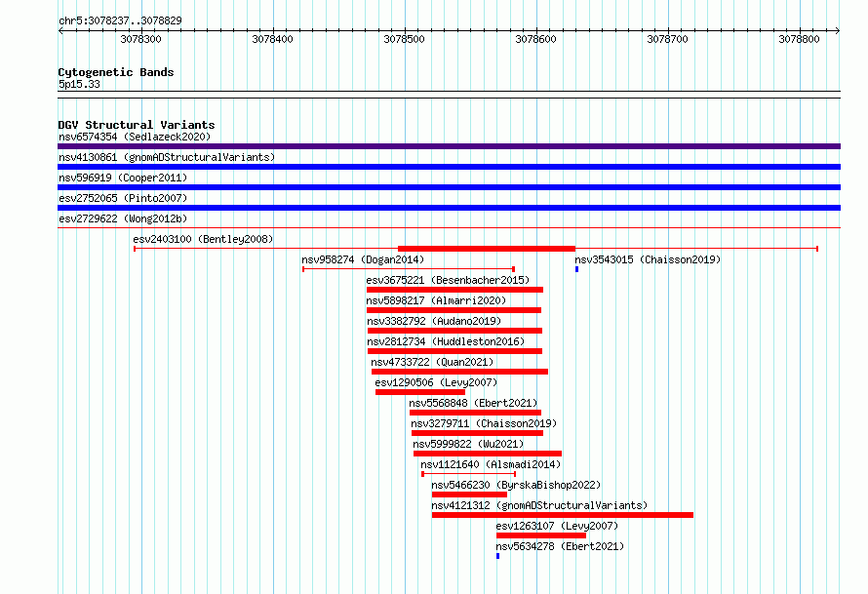Click ruler position 3078400
Image resolution: width=868 pixels, height=594 pixels.
272,39
